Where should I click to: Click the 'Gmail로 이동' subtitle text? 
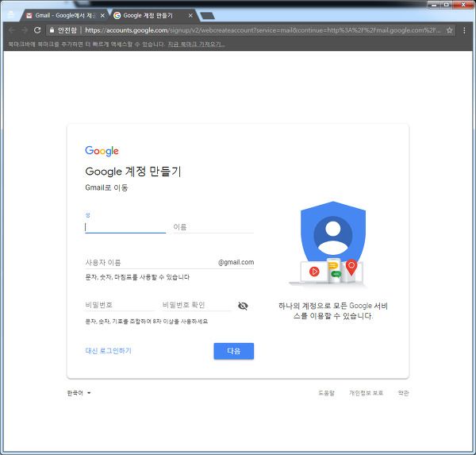106,187
